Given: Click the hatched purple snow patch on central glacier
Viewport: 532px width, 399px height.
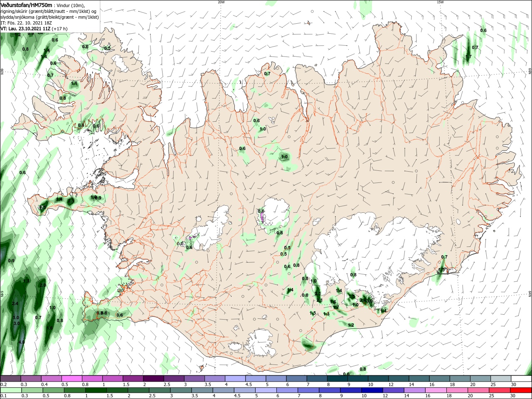Looking at the screenshot, I should [262, 217].
